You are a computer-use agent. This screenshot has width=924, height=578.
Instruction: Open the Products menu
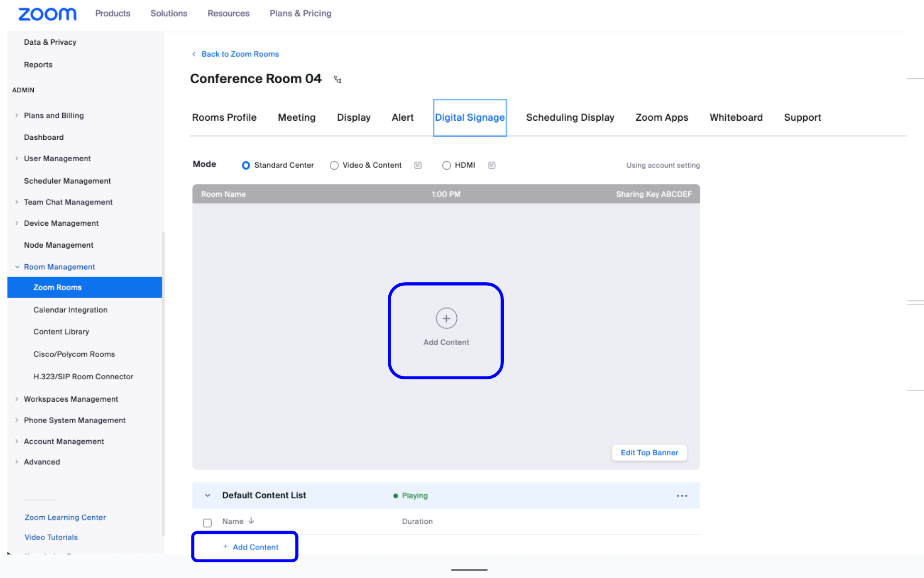[113, 13]
